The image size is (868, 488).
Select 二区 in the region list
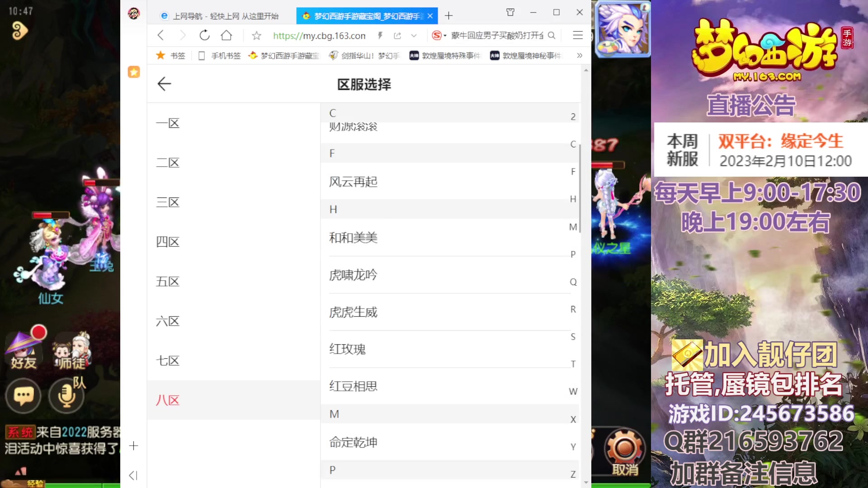point(234,163)
